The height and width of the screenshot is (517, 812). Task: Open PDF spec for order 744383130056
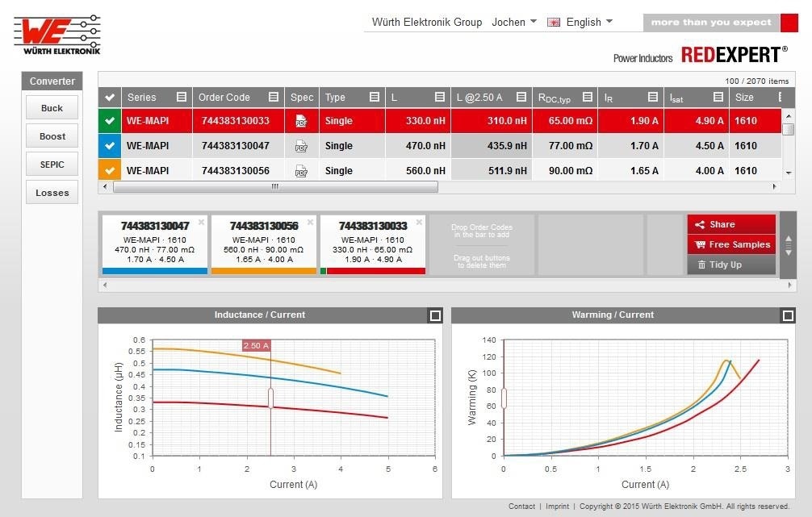click(302, 171)
